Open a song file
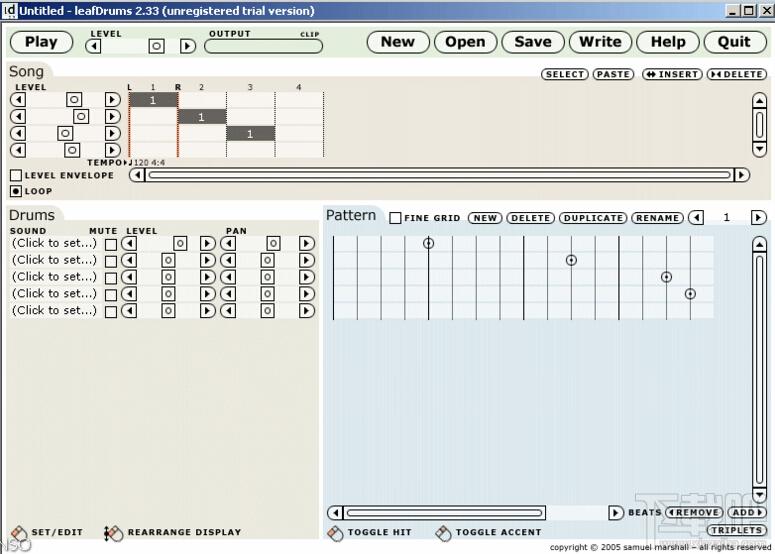Image resolution: width=775 pixels, height=554 pixels. pos(465,42)
